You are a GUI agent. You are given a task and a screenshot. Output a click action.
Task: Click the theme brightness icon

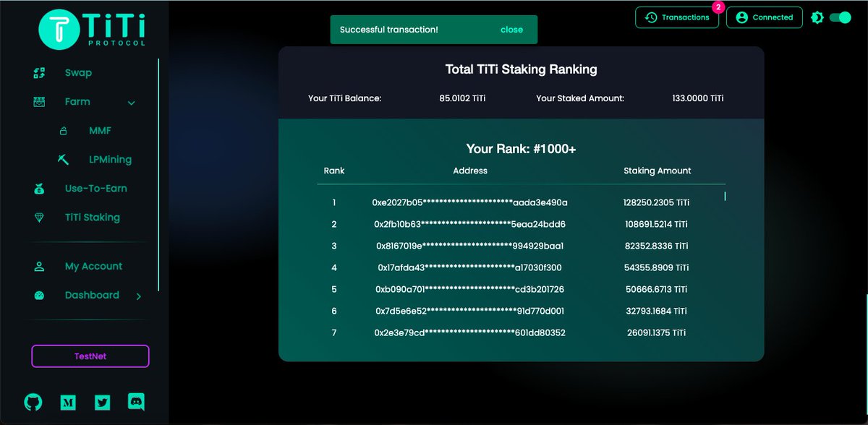pyautogui.click(x=817, y=17)
